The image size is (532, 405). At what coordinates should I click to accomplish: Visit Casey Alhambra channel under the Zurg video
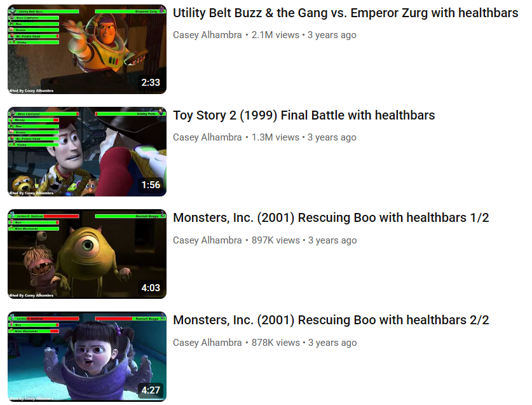tap(207, 35)
